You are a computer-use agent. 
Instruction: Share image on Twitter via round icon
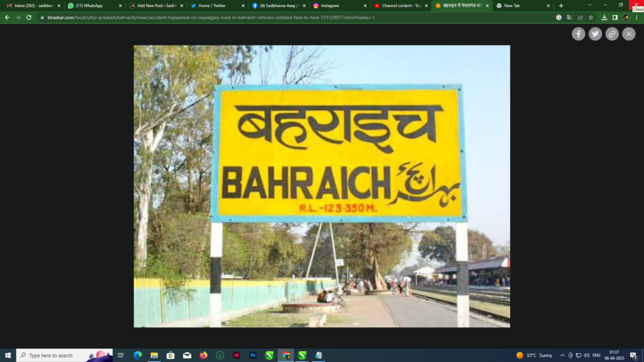(x=595, y=34)
